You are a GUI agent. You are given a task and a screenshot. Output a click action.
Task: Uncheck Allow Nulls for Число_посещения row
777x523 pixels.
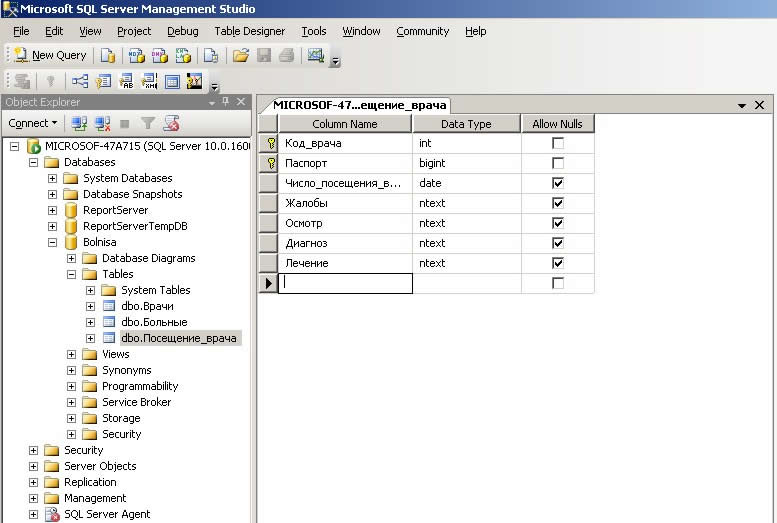558,183
